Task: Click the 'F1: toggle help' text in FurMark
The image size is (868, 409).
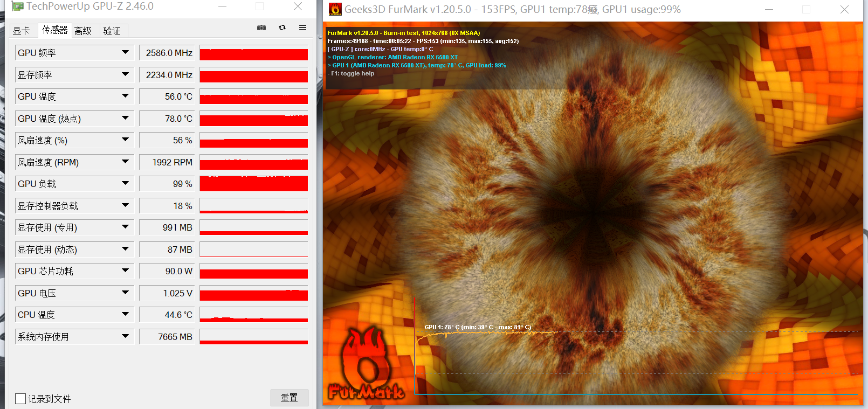Action: click(351, 73)
